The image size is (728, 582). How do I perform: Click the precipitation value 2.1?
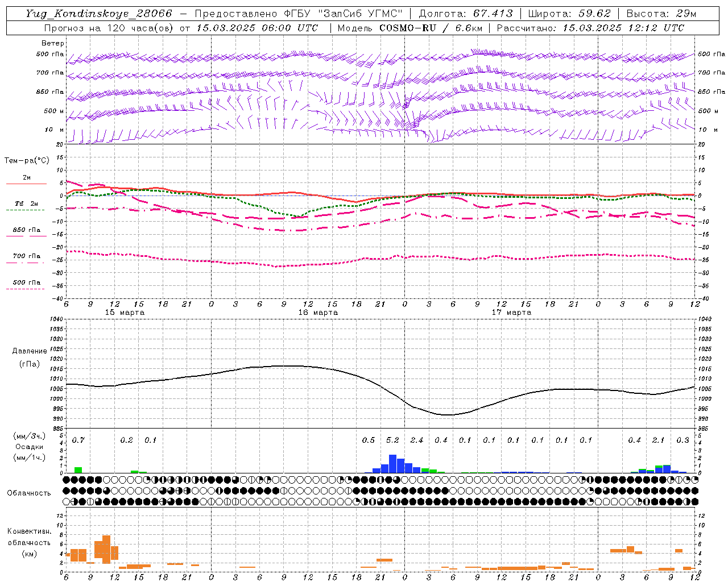[658, 440]
